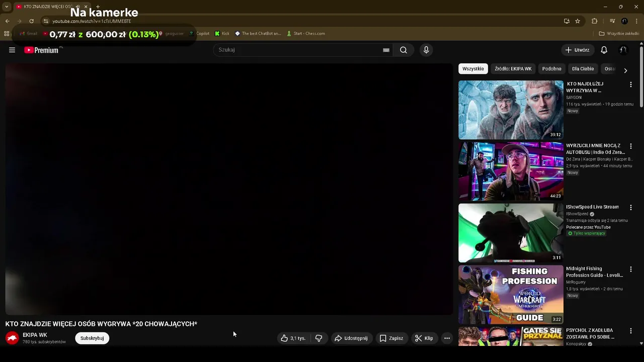The image size is (644, 362).
Task: Go back in the browser
Action: click(x=7, y=21)
